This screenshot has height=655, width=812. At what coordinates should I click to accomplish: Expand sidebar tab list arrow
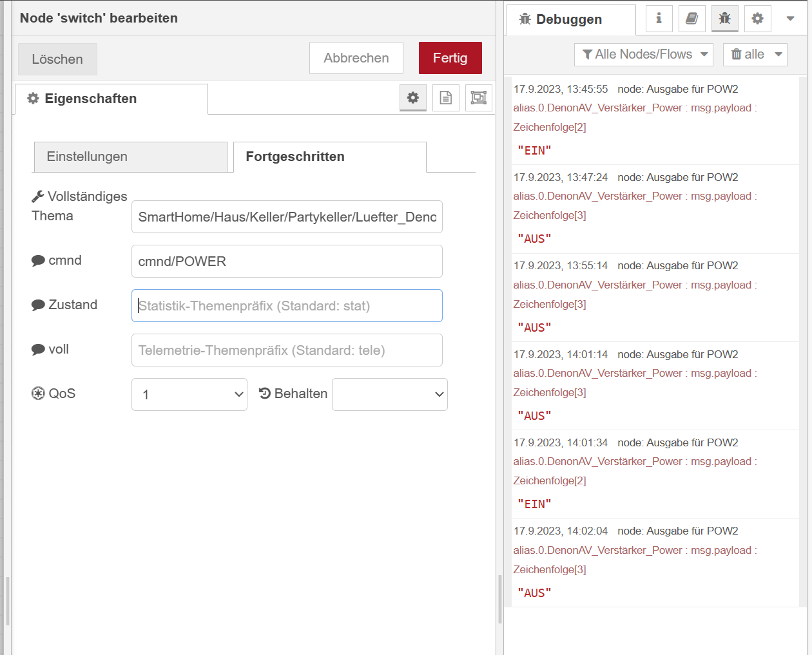click(x=791, y=19)
